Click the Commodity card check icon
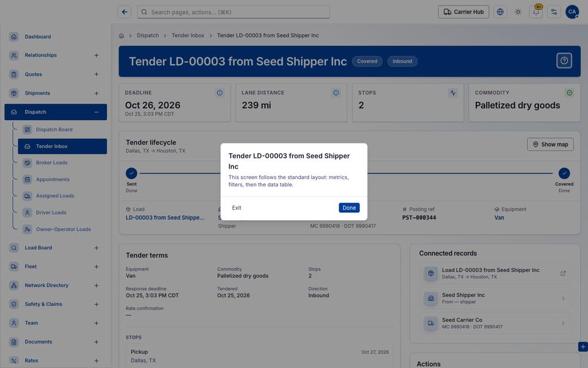The height and width of the screenshot is (368, 588). [569, 93]
